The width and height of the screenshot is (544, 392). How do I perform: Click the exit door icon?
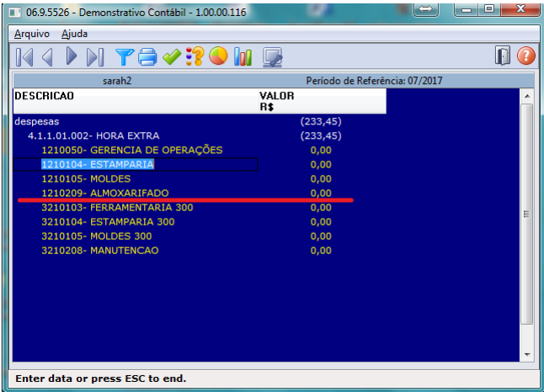[503, 56]
